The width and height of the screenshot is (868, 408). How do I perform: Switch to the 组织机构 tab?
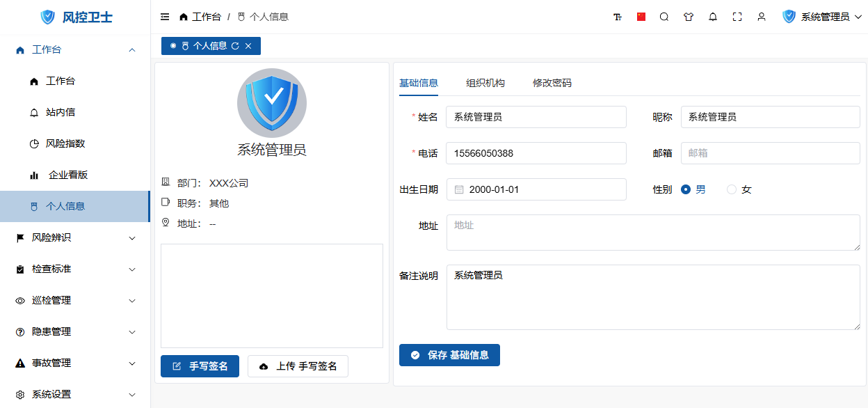click(485, 83)
